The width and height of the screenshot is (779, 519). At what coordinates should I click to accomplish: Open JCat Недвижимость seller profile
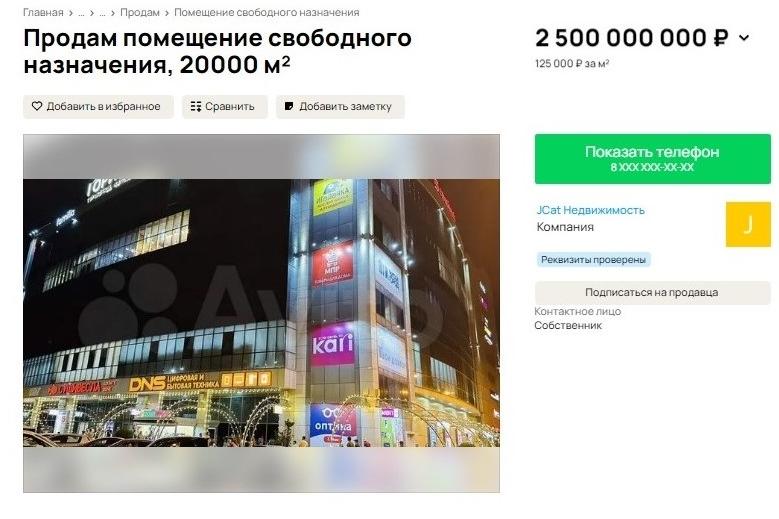coord(591,210)
